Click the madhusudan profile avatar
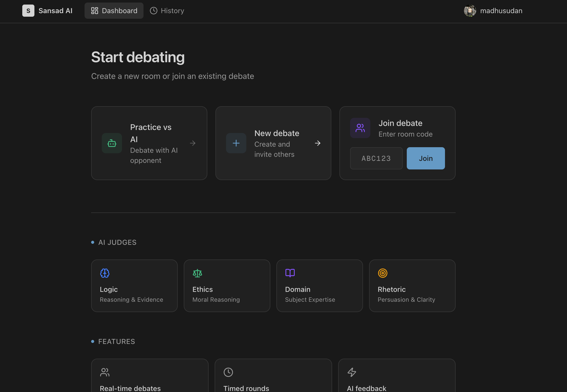The width and height of the screenshot is (567, 392). point(470,11)
